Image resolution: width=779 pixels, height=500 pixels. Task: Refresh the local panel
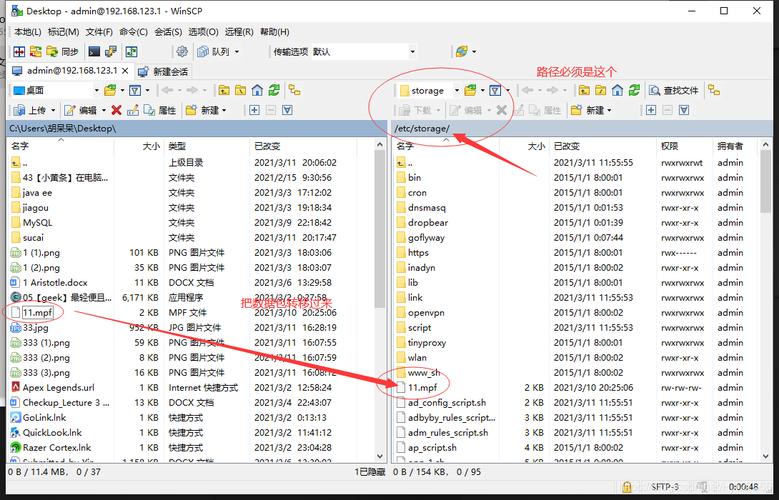(x=274, y=90)
